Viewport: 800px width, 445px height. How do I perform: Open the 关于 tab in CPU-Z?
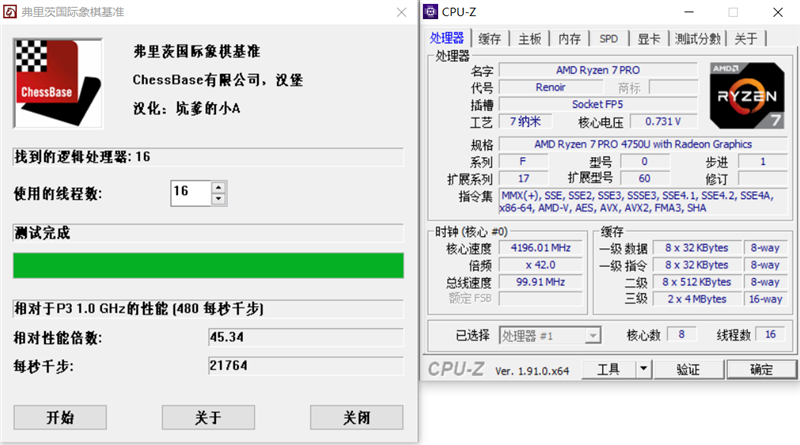746,39
